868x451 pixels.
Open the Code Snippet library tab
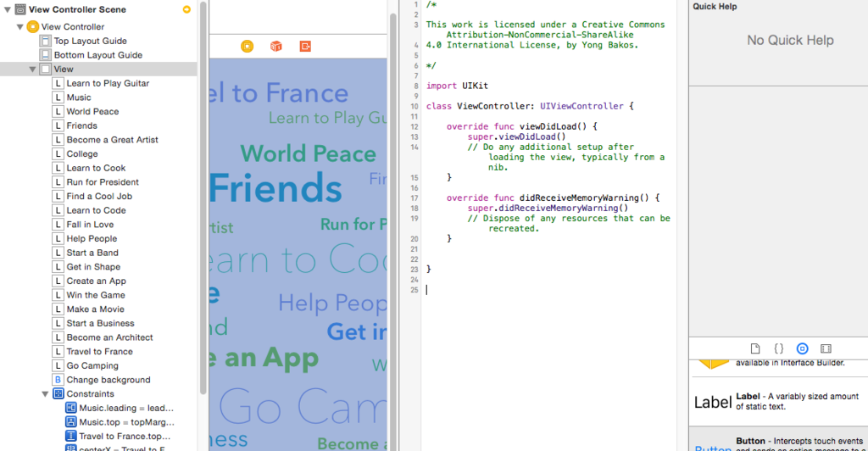[x=779, y=348]
